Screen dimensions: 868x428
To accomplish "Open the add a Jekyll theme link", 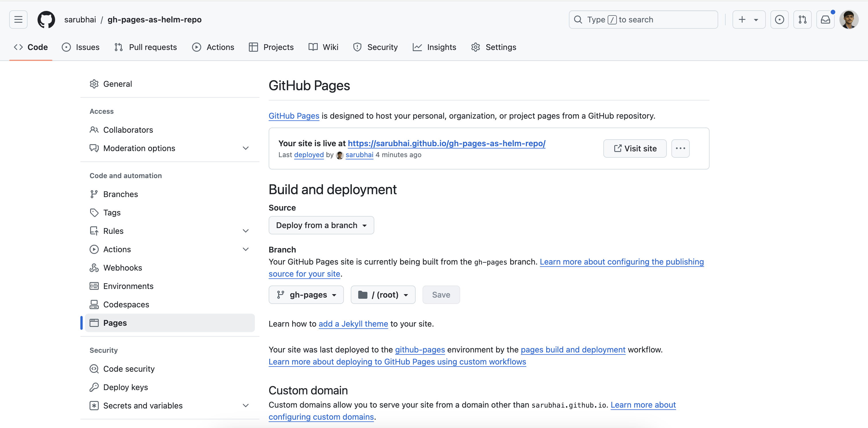I will [353, 324].
